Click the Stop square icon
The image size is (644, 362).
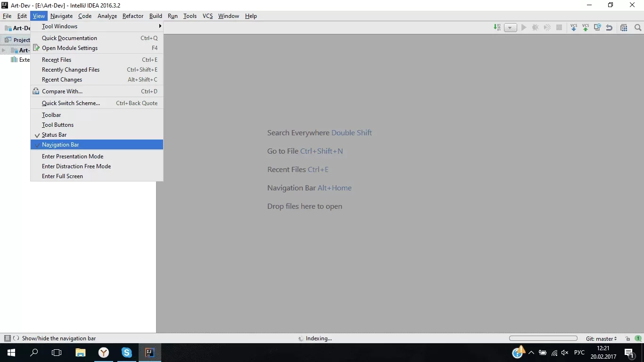[559, 28]
